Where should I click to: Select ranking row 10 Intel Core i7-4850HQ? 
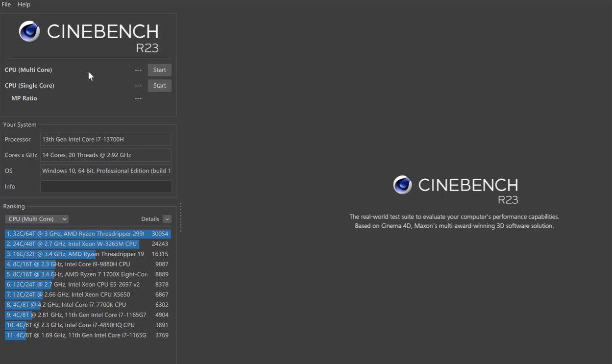[88, 325]
